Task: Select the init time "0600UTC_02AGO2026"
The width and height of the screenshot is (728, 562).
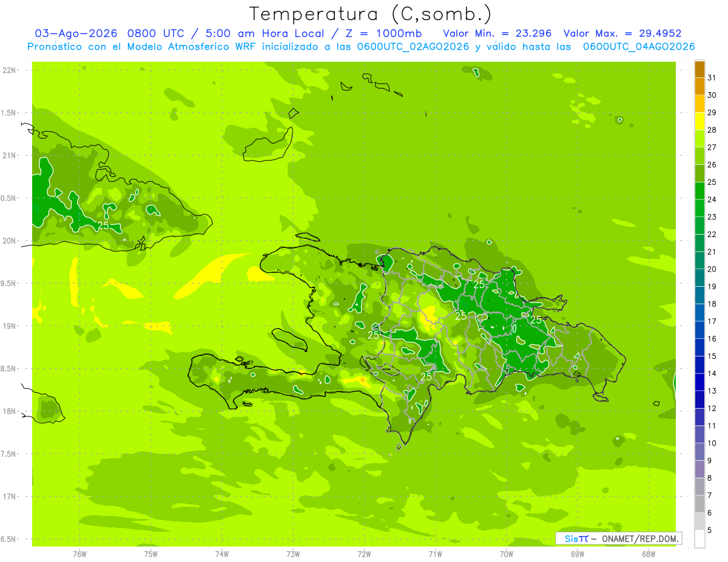Action: [413, 47]
